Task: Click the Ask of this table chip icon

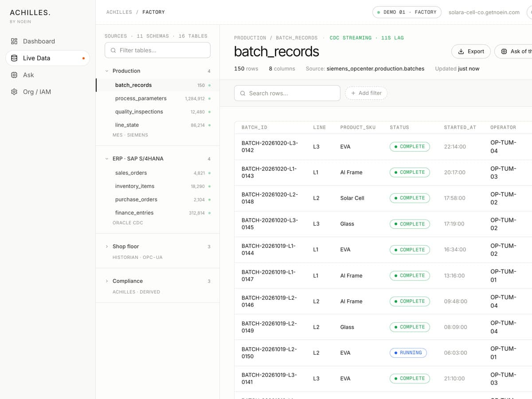Action: coord(504,51)
